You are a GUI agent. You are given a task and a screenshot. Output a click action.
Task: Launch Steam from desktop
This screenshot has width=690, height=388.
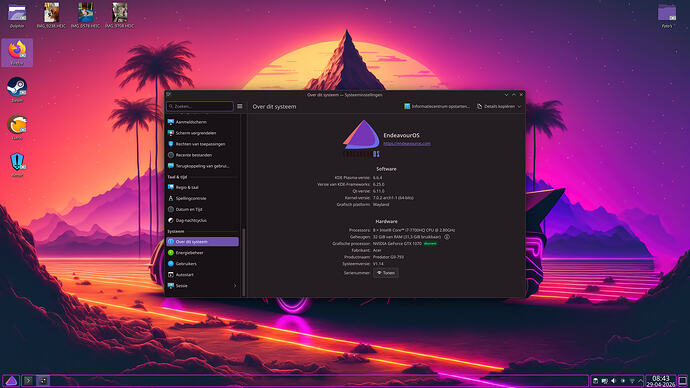[x=17, y=90]
